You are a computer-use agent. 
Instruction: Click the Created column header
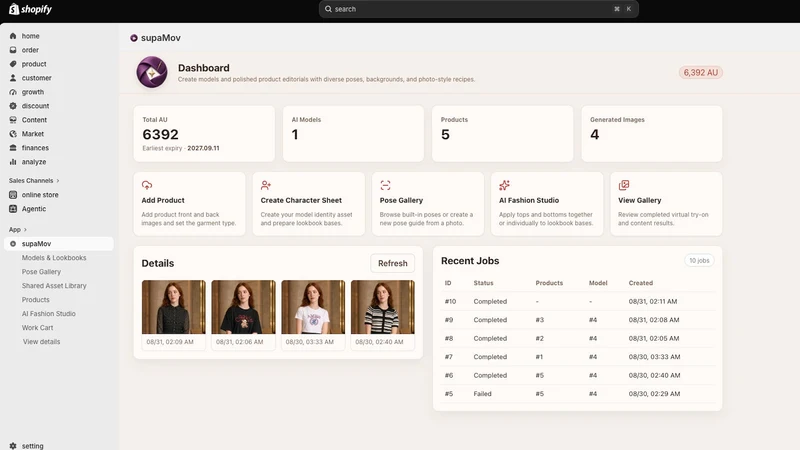pyautogui.click(x=640, y=283)
